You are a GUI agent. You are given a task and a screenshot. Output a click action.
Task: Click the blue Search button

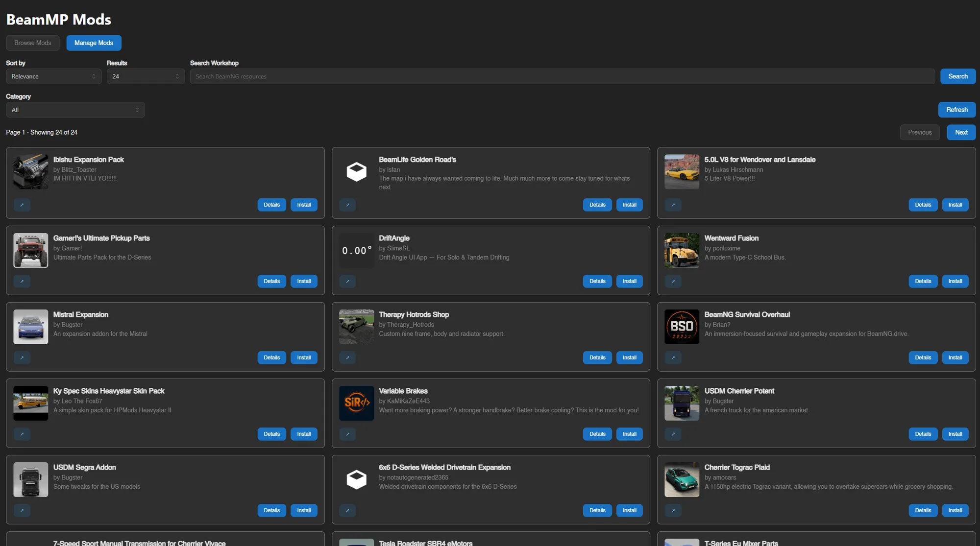(958, 76)
